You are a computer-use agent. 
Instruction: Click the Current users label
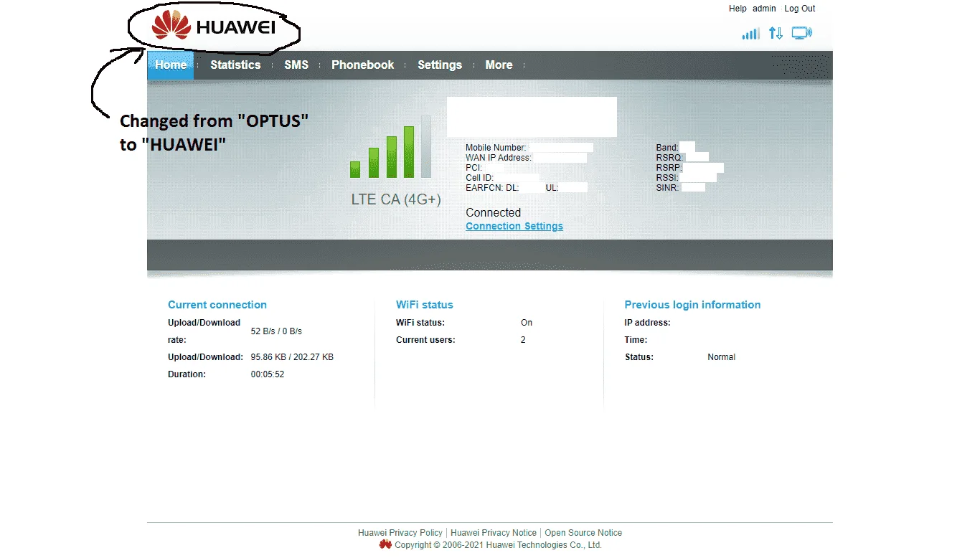coord(425,340)
